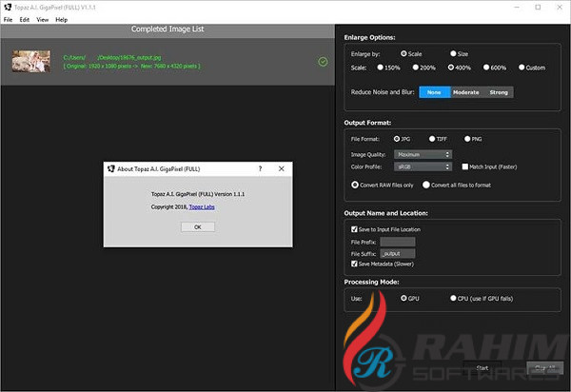Open the File menu
Viewport: 571px width, 392px height.
point(8,20)
